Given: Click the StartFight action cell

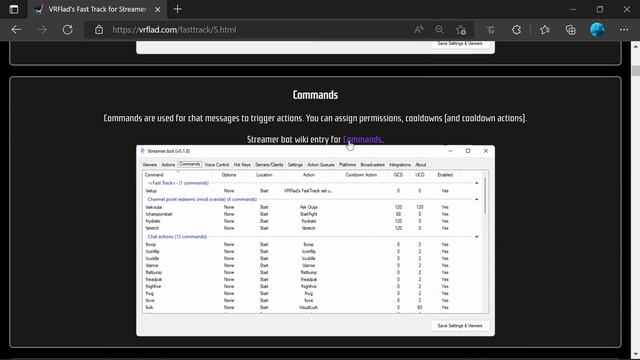Looking at the screenshot, I should [309, 214].
